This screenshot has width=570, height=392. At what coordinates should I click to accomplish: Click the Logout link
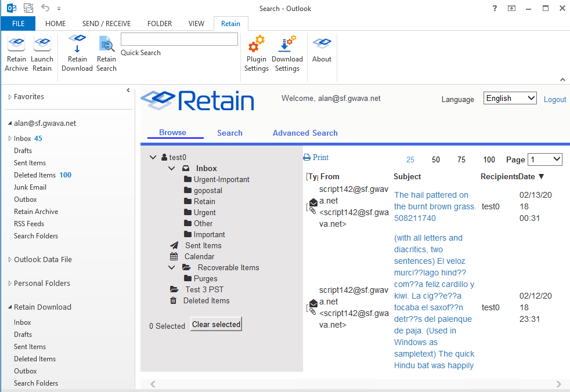pos(554,100)
